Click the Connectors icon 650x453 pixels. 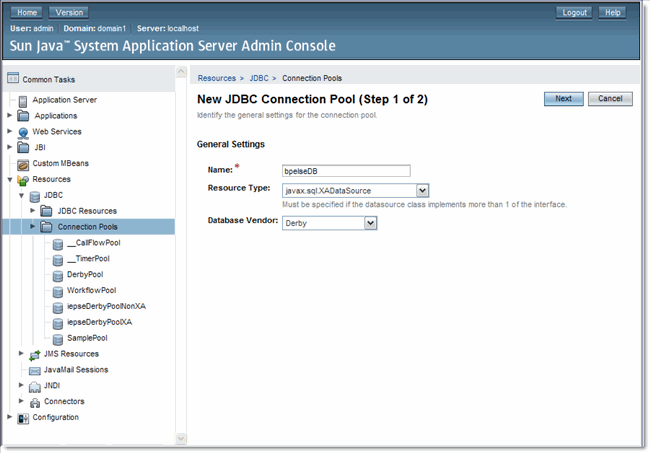[x=35, y=402]
